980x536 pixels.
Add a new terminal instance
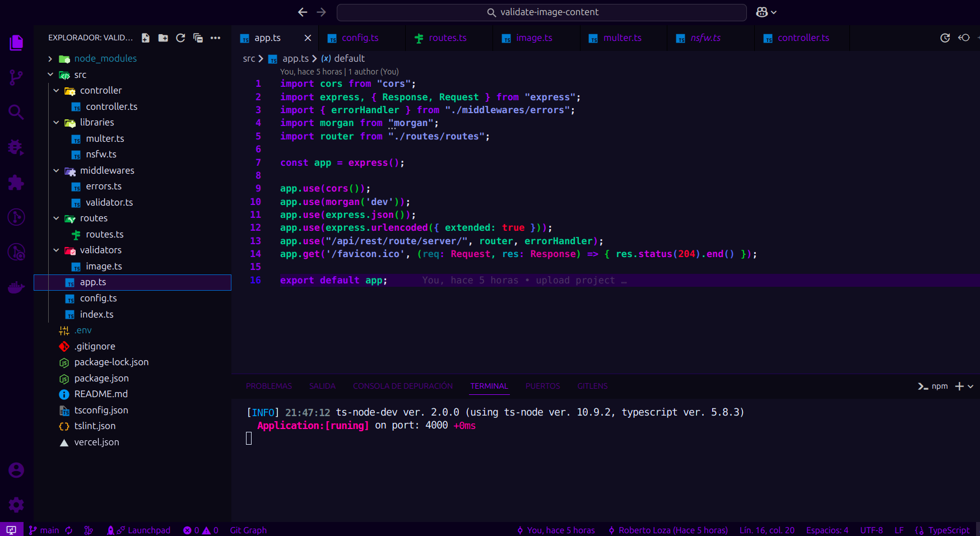[x=959, y=386]
